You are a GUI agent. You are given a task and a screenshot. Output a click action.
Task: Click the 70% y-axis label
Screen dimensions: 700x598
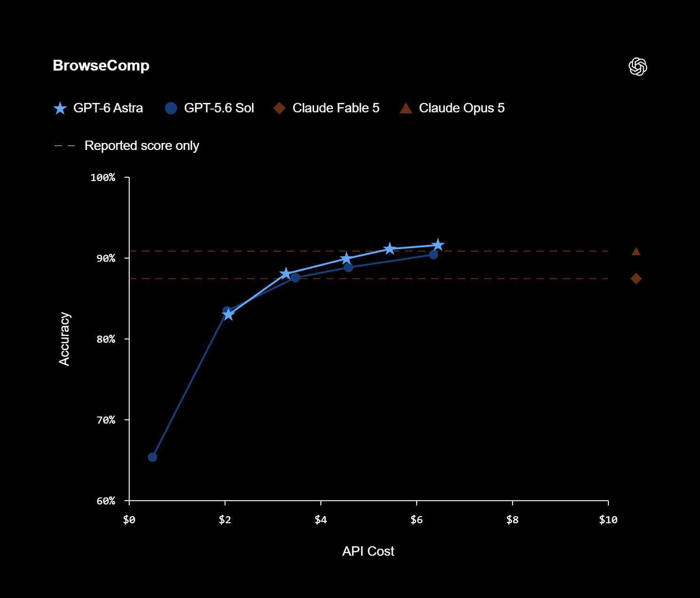106,420
